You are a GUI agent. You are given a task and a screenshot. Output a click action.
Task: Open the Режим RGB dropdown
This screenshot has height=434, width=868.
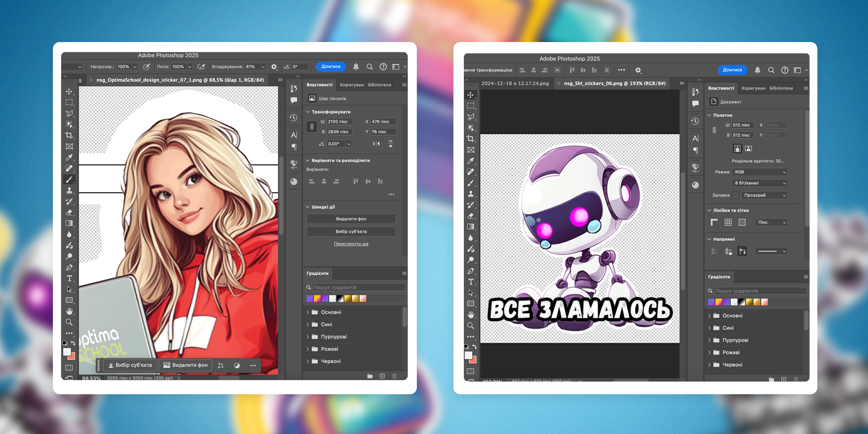tap(759, 172)
